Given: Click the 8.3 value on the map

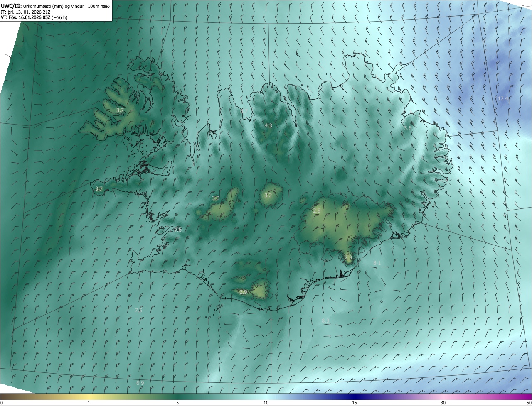Looking at the screenshot, I should click(325, 320).
